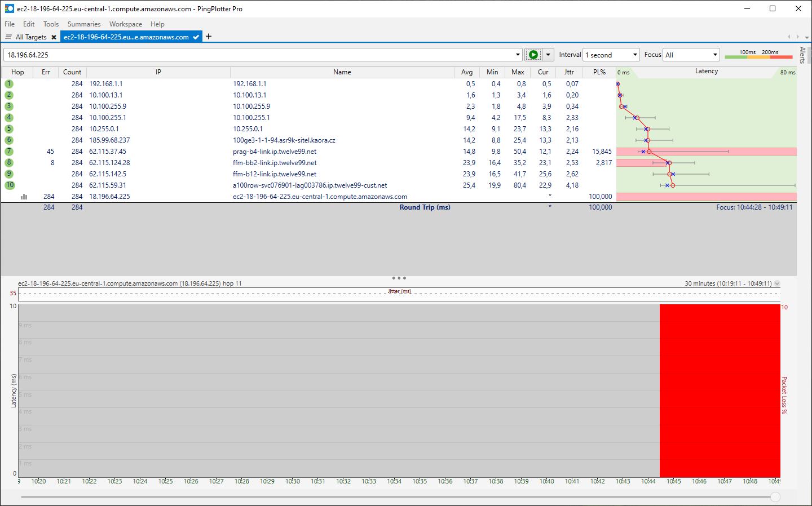Click the target address input field
This screenshot has width=812, height=506.
tap(259, 55)
